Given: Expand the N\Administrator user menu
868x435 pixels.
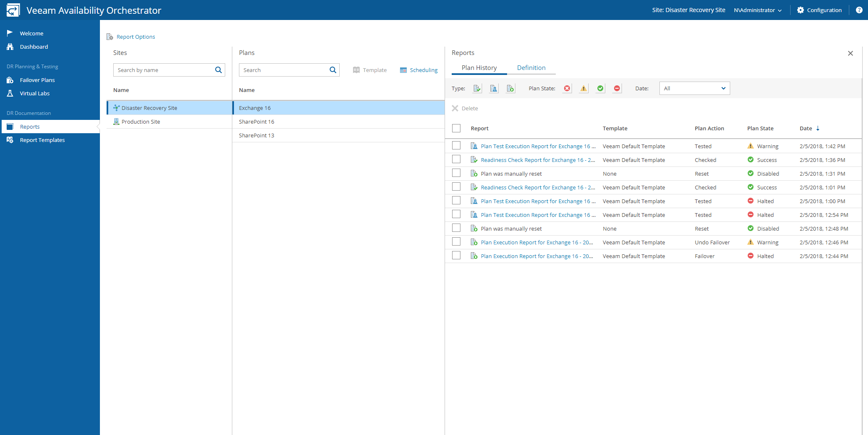Looking at the screenshot, I should tap(757, 10).
